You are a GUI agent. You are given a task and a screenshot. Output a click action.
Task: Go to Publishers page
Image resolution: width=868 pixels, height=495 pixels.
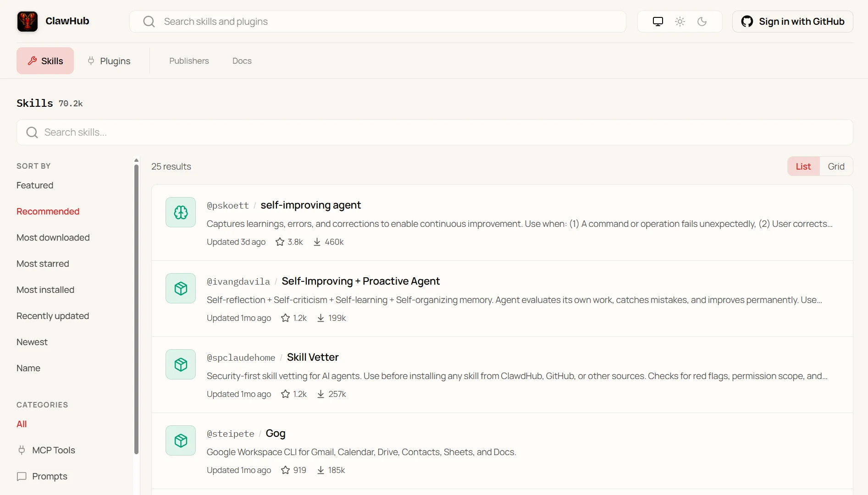point(189,60)
